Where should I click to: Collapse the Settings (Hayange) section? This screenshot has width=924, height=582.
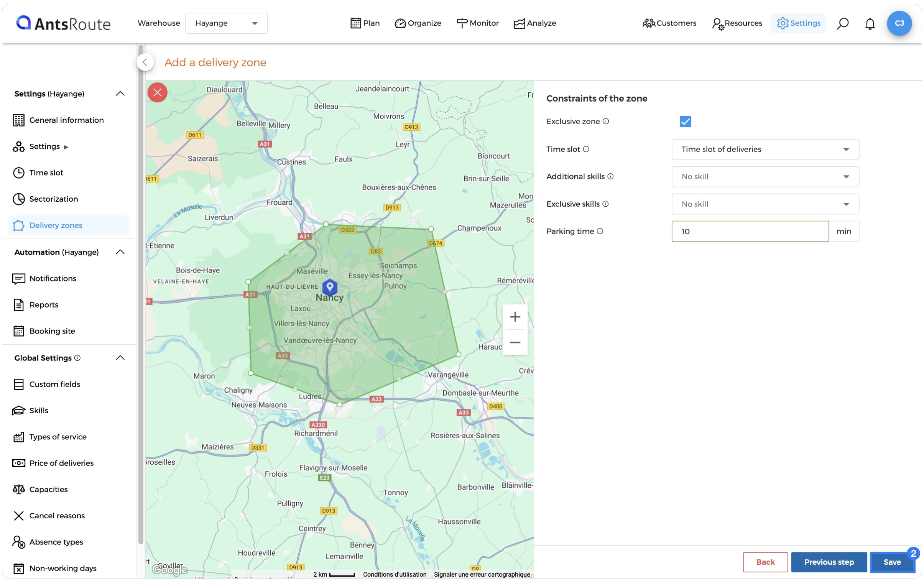(120, 94)
